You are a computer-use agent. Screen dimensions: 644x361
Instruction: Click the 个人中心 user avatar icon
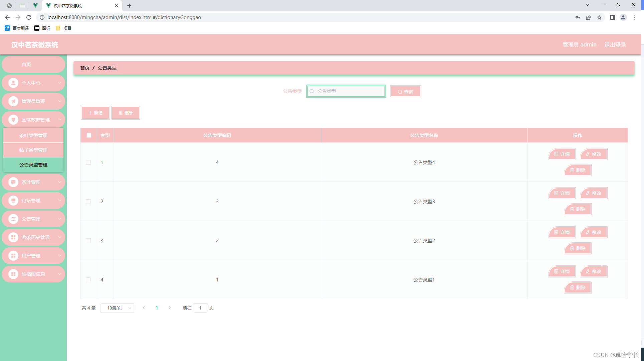[x=13, y=83]
